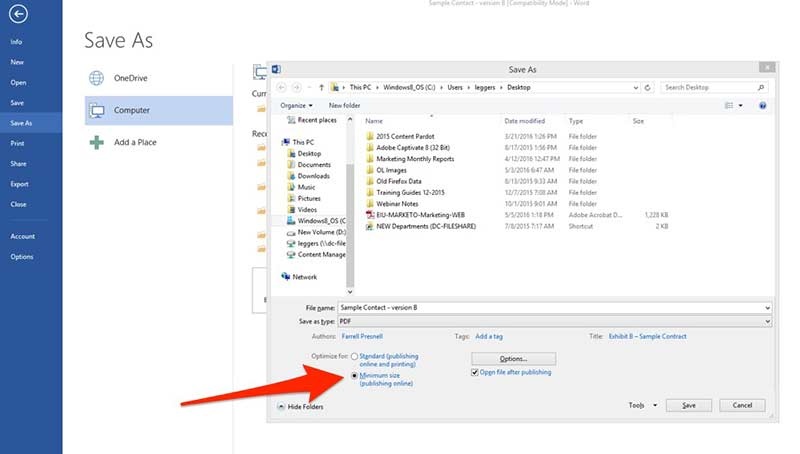Select Standard publishing online and printing option
800x454 pixels.
[x=354, y=356]
